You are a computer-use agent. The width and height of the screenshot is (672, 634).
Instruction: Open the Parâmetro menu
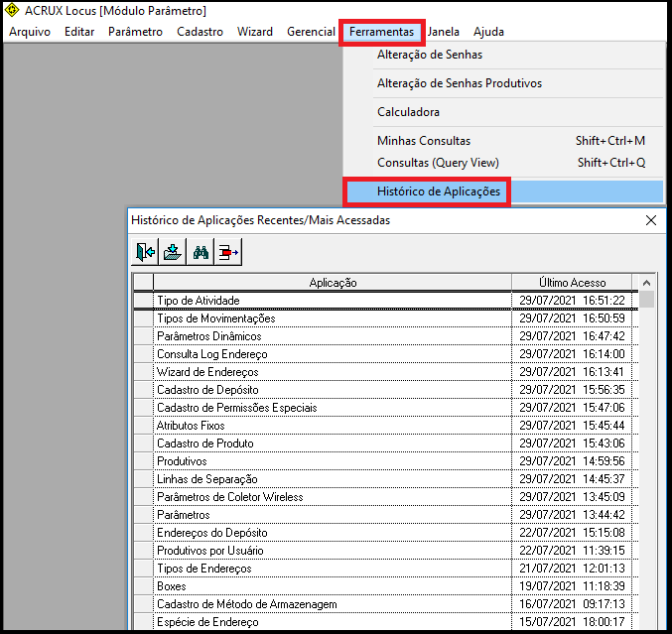click(135, 32)
